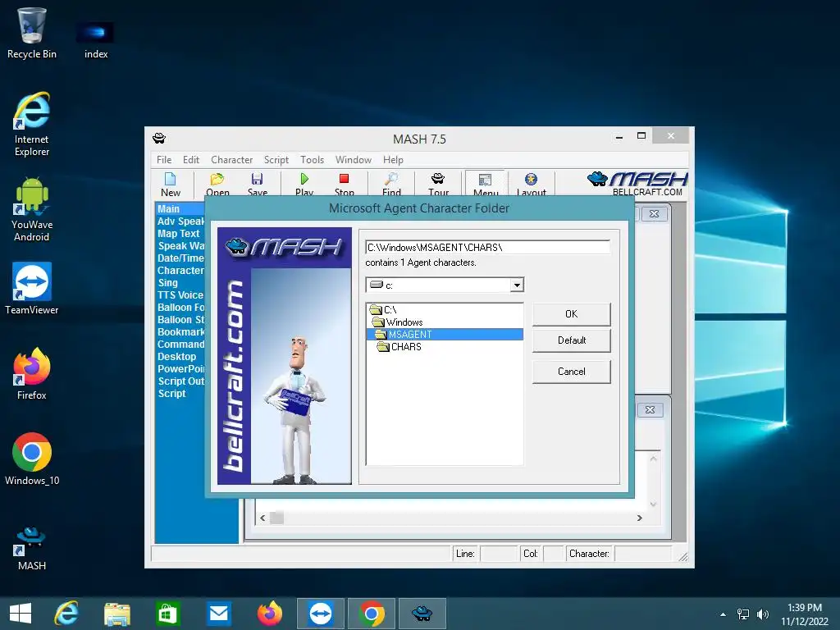Open the Tools menu
840x630 pixels.
[x=312, y=160]
